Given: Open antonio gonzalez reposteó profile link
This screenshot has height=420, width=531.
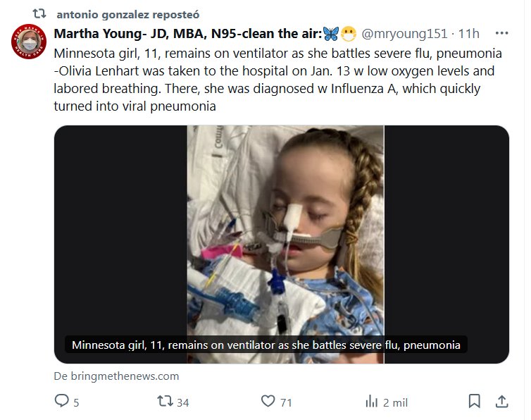Looking at the screenshot, I should (x=116, y=13).
